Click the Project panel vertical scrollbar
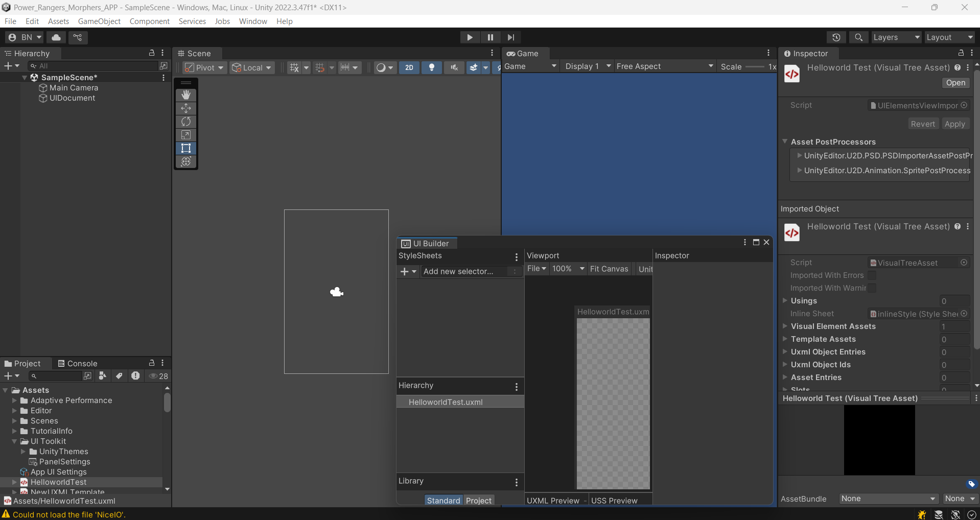980x520 pixels. [x=167, y=403]
